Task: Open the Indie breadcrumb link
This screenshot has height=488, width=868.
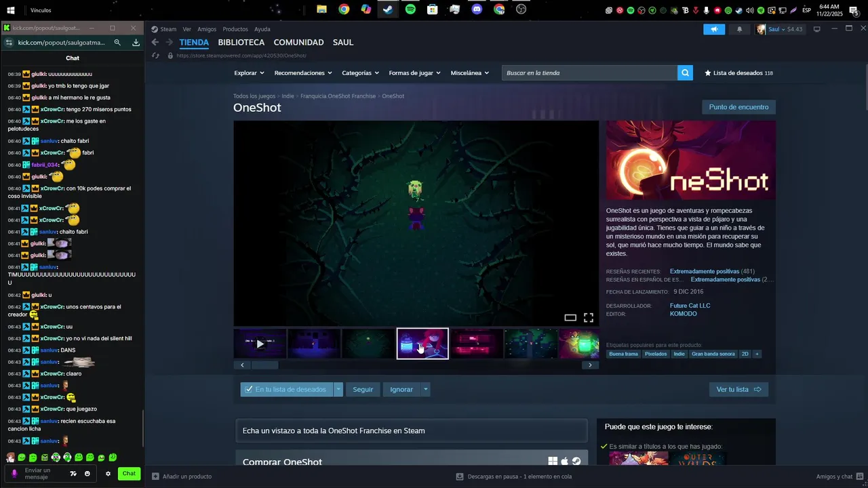Action: [288, 96]
